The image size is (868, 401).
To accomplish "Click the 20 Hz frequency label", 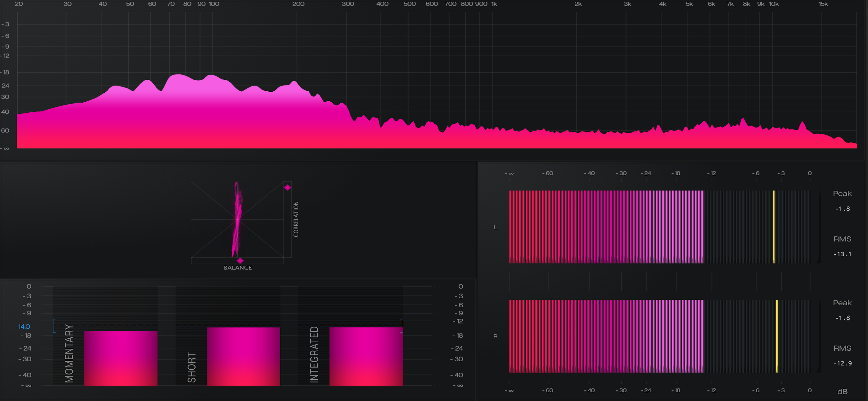I will click(x=19, y=4).
